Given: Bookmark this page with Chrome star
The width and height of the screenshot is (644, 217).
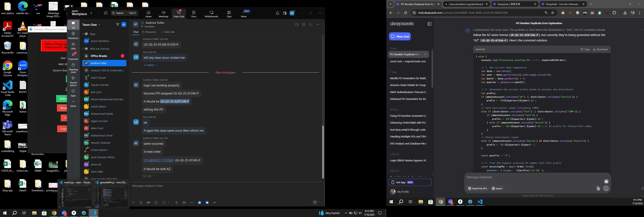Looking at the screenshot, I should (x=553, y=13).
